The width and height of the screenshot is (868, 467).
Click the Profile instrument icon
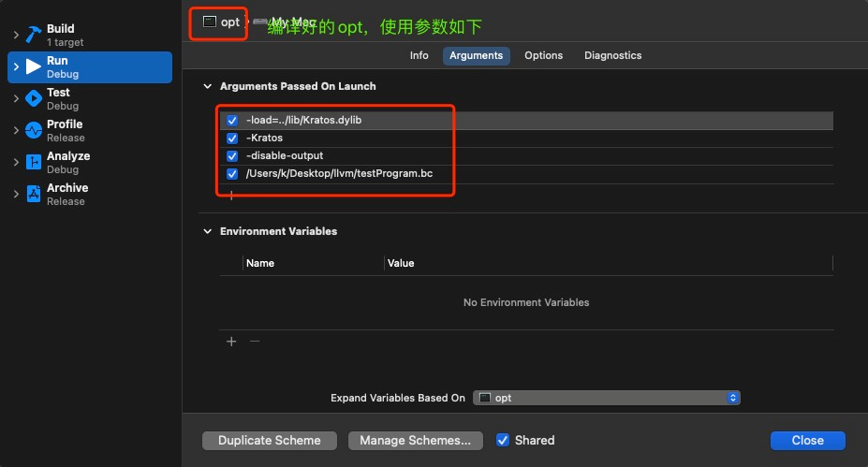(34, 130)
